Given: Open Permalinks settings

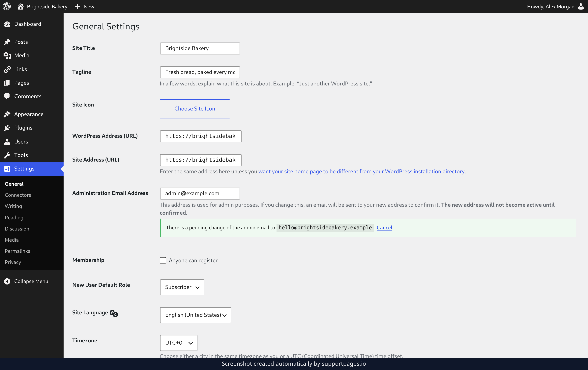Looking at the screenshot, I should click(x=17, y=251).
